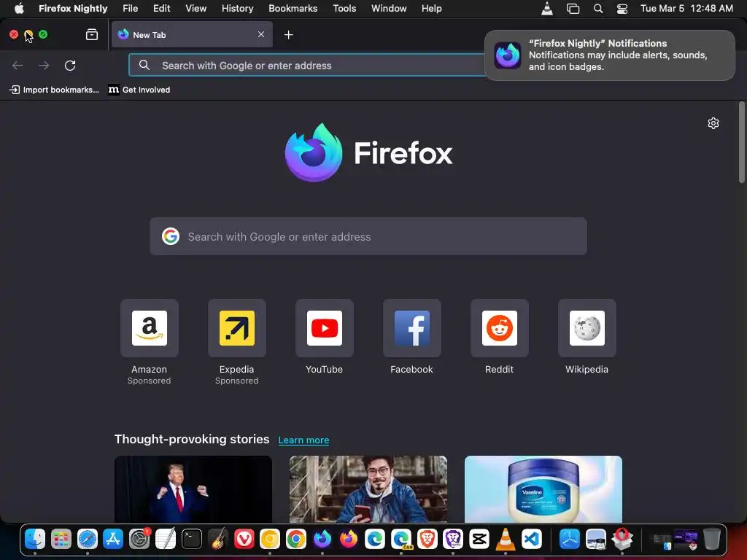Launch Edge Canary from the dock
The width and height of the screenshot is (747, 560).
pyautogui.click(x=400, y=539)
